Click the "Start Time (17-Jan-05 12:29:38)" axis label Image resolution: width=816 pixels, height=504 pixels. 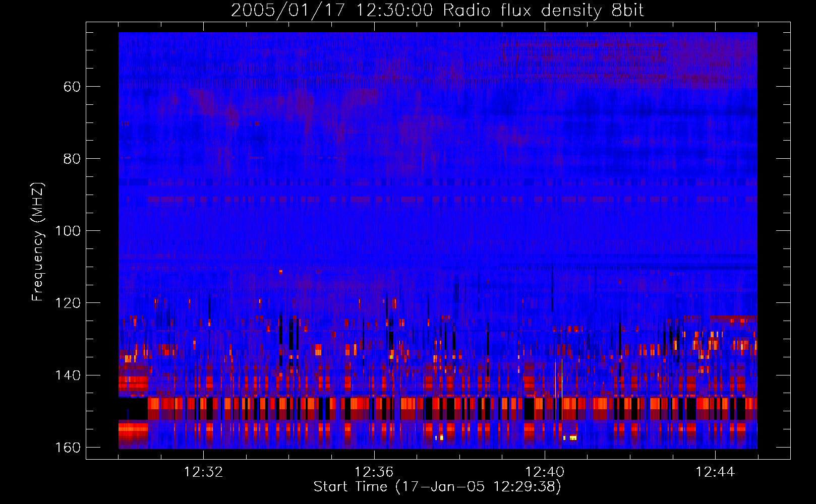437,487
